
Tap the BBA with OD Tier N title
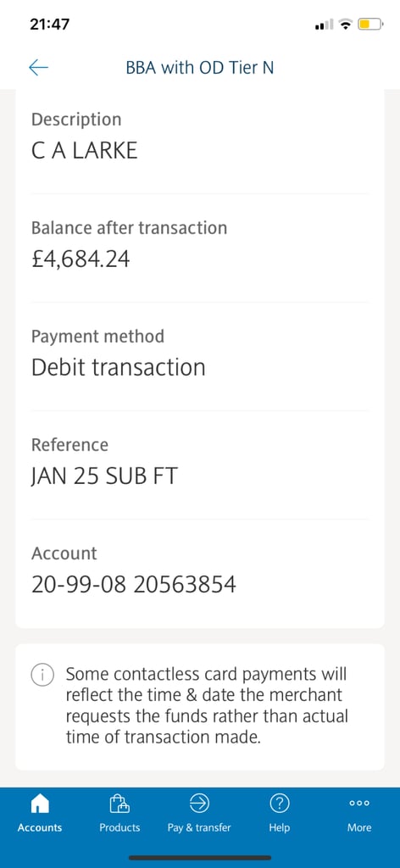200,68
